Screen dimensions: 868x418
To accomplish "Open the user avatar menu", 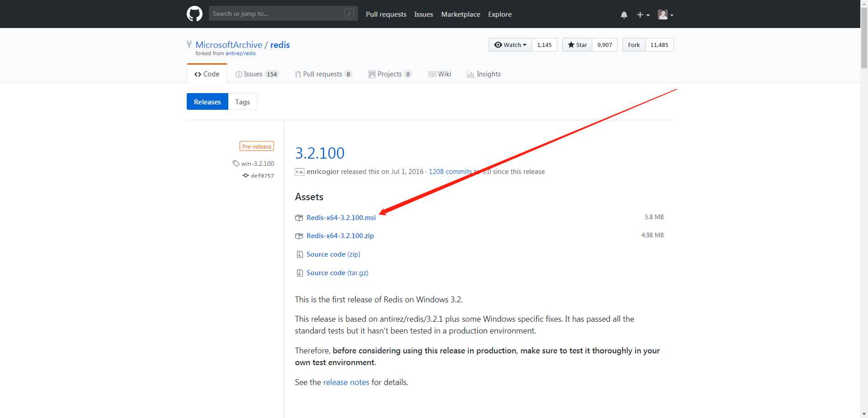I will [x=665, y=14].
